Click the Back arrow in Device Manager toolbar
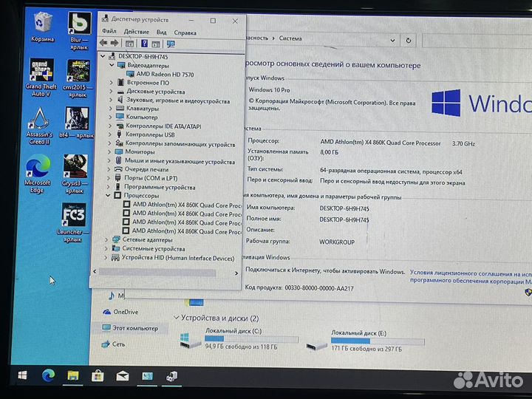This screenshot has width=532, height=399. tap(103, 43)
